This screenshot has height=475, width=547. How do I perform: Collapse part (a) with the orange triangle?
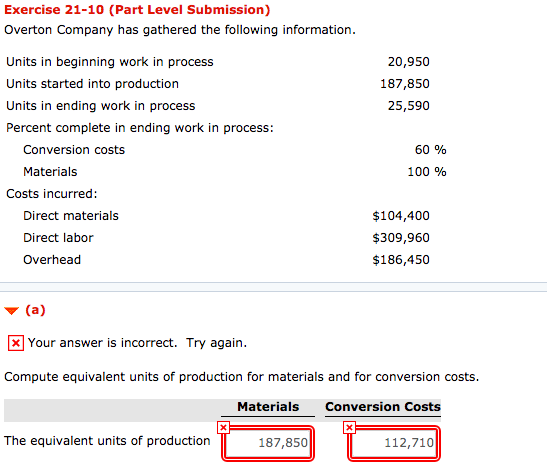(12, 310)
